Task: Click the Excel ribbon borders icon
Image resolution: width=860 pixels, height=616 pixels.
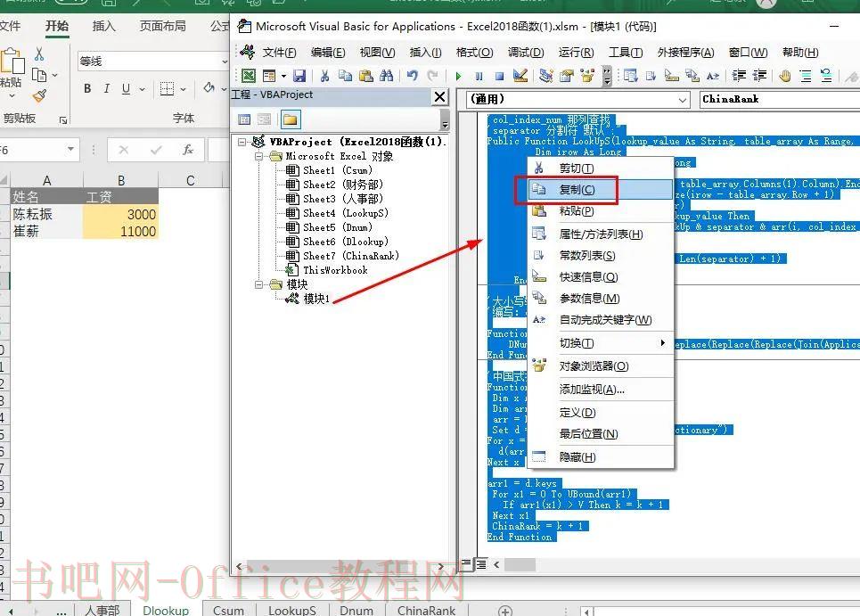Action: [x=167, y=88]
